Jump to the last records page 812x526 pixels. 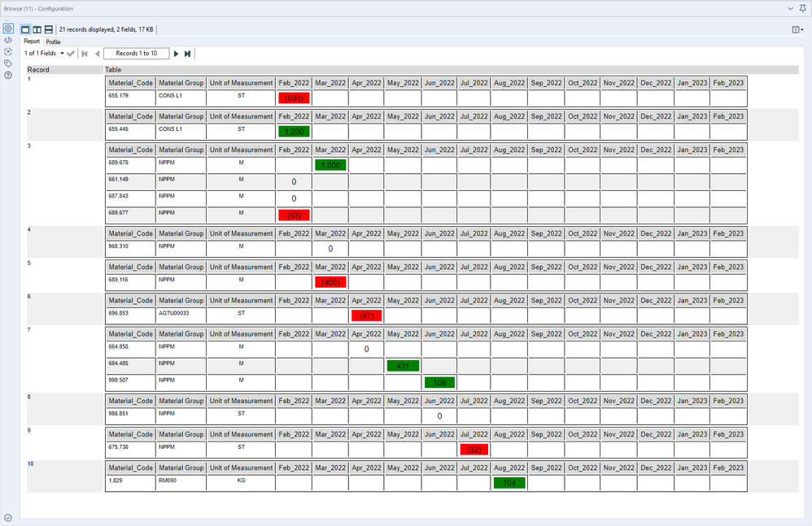point(187,54)
